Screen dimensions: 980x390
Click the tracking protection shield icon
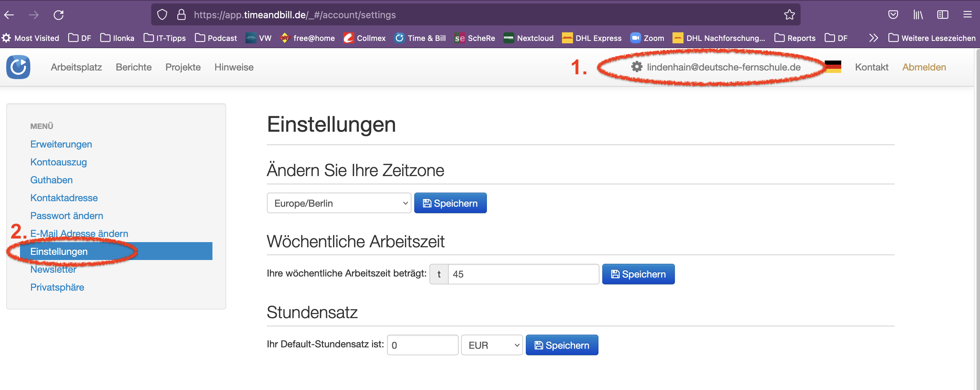coord(162,15)
